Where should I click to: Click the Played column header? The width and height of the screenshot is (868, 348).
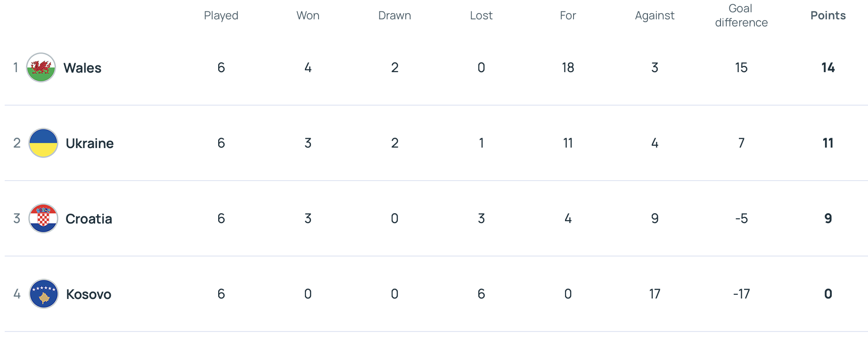(x=221, y=16)
